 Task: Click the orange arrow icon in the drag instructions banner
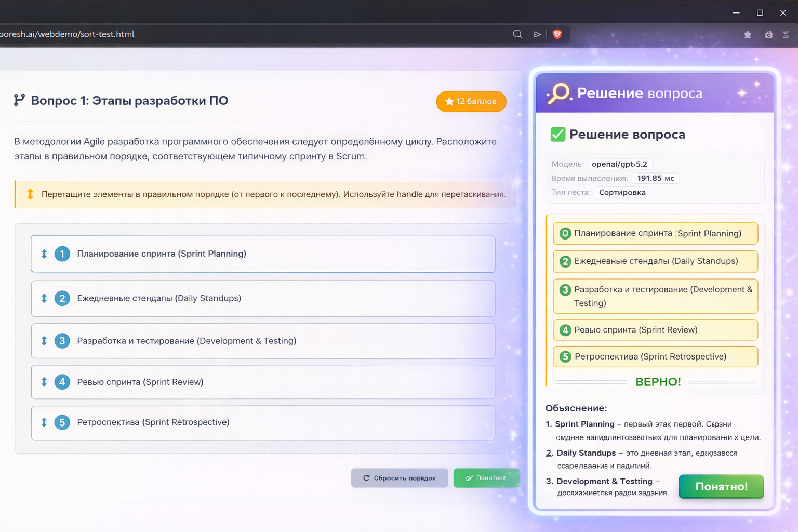click(x=30, y=194)
